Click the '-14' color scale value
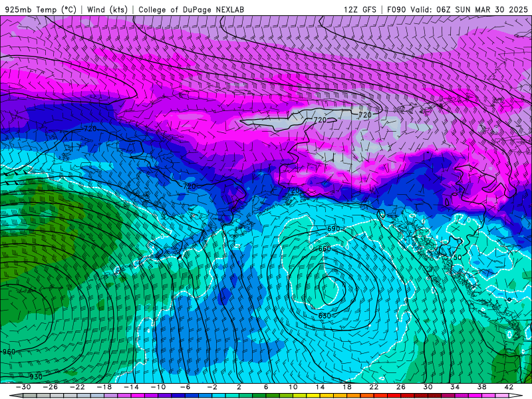 point(131,387)
